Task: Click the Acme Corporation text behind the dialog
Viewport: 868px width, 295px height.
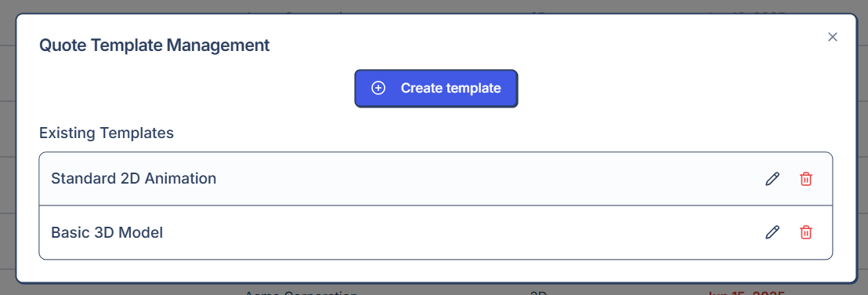Action: point(301,291)
